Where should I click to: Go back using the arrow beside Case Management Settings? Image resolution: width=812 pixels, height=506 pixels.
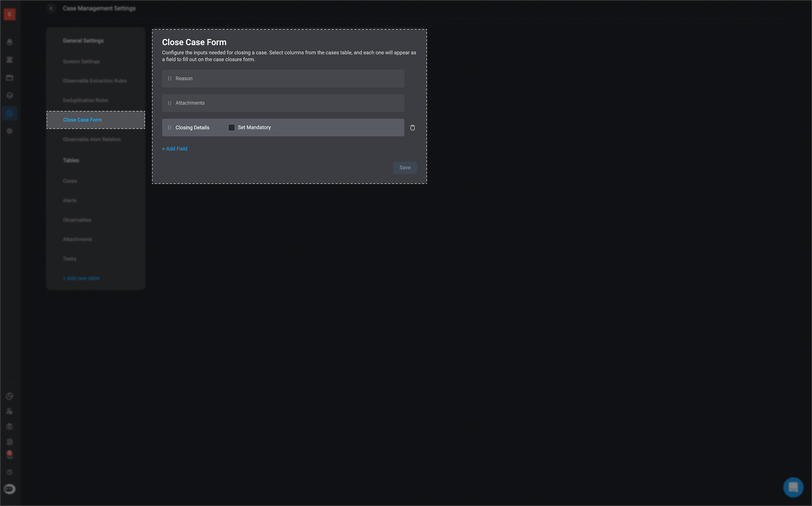pos(51,8)
